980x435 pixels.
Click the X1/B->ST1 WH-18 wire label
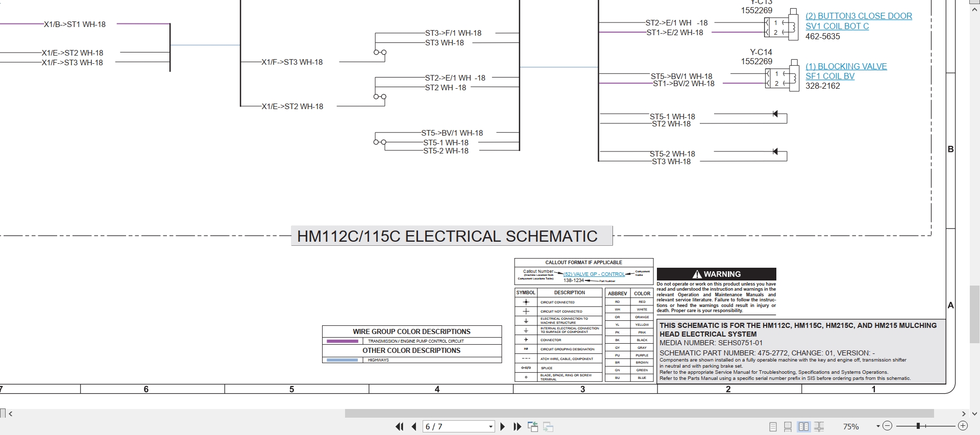click(x=75, y=24)
